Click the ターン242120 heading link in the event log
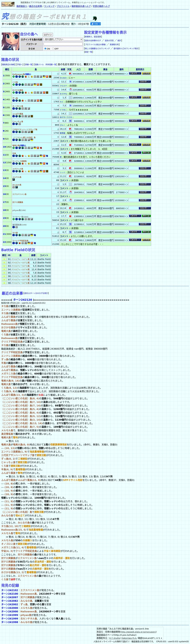 point(22,300)
